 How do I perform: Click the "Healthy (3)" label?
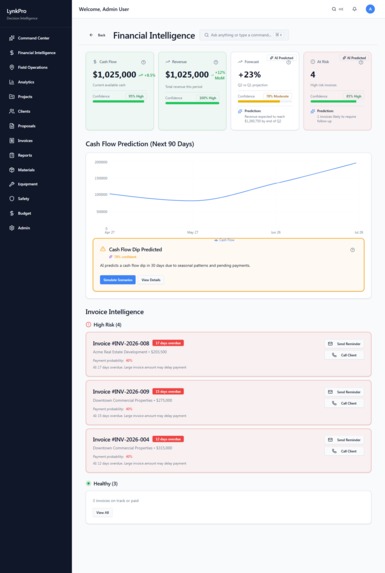(106, 483)
